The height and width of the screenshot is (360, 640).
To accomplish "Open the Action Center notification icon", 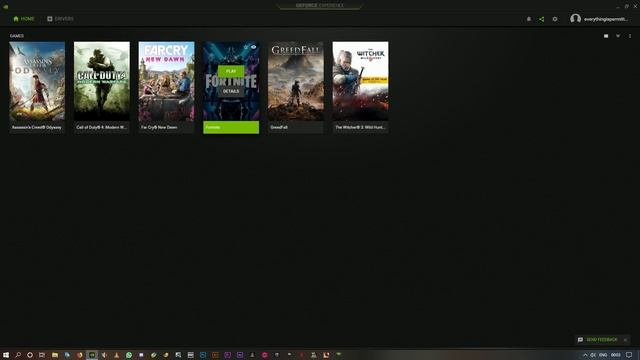I will click(x=629, y=355).
